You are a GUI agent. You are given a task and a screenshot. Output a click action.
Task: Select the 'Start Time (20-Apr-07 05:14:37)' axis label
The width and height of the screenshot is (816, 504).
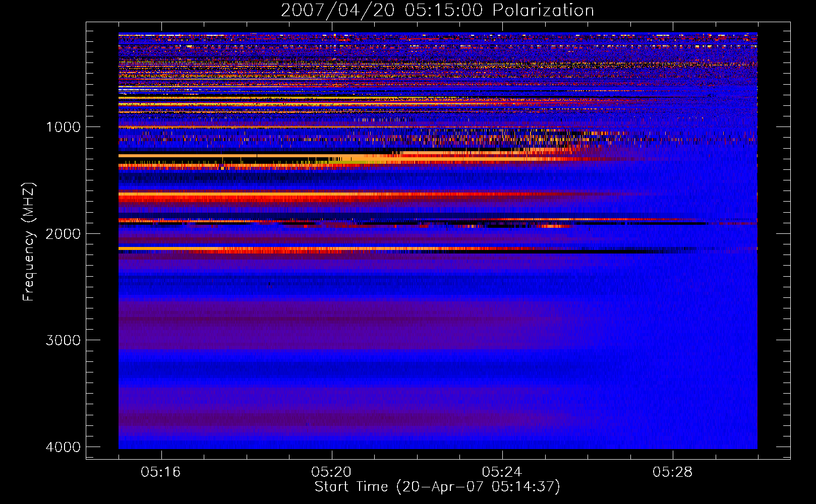click(x=437, y=487)
